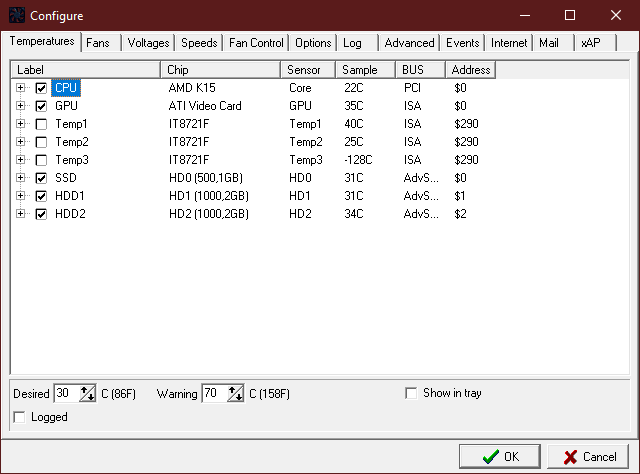640x474 pixels.
Task: Open the xAP tab
Action: [x=596, y=43]
